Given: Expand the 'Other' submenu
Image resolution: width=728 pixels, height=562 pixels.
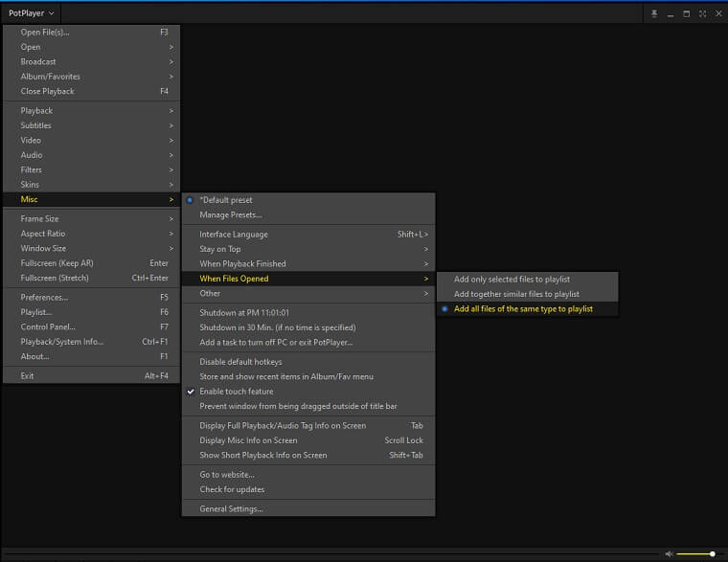Looking at the screenshot, I should (308, 294).
